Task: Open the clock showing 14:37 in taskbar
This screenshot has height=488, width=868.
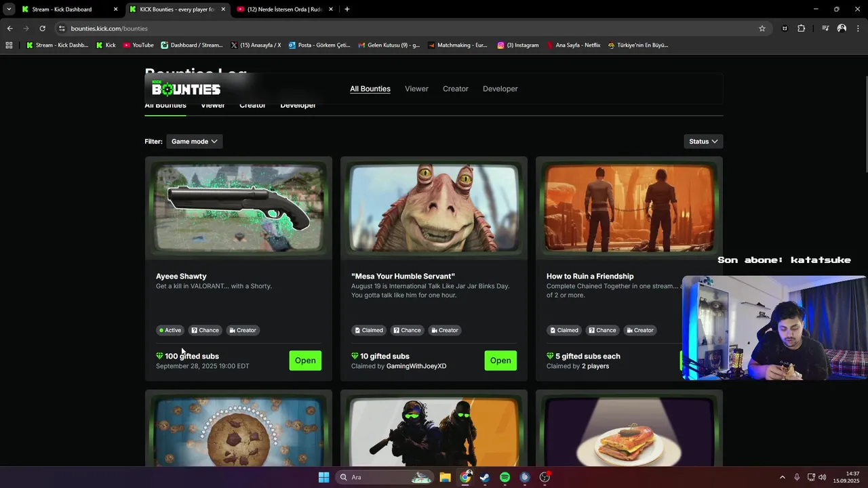Action: pos(846,477)
